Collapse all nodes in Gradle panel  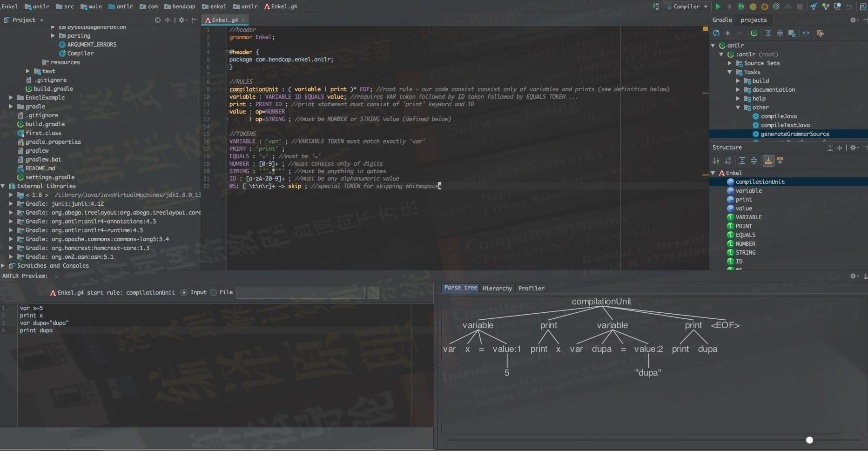[780, 33]
